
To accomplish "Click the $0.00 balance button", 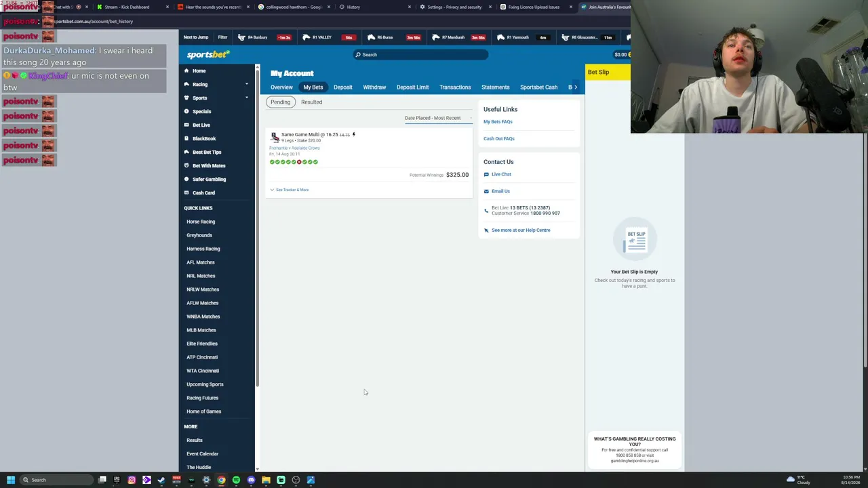I will click(622, 55).
